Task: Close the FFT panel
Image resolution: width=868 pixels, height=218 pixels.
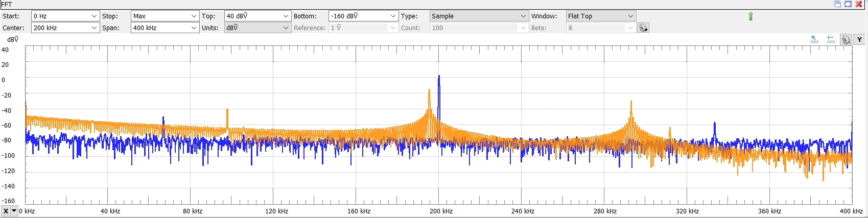Action: click(x=859, y=4)
